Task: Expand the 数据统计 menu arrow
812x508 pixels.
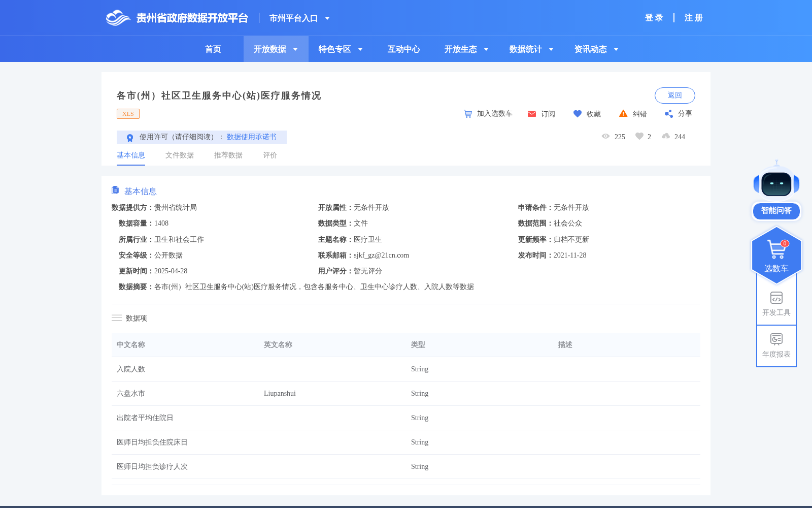Action: 551,49
